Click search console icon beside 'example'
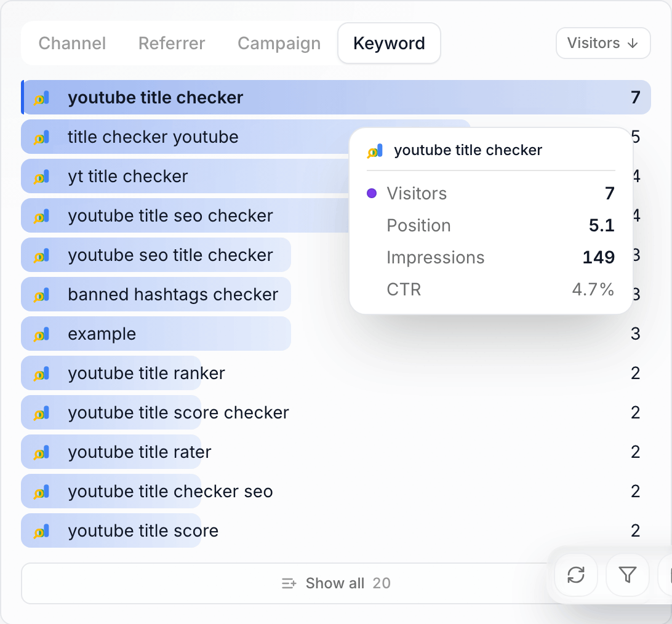The image size is (672, 624). click(42, 335)
